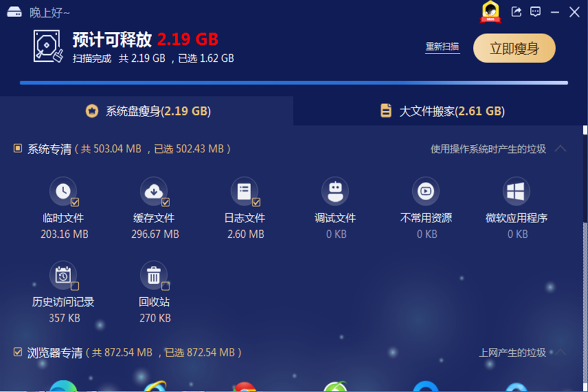Click the 扫描完成 status text
The image size is (588, 392).
(x=92, y=59)
